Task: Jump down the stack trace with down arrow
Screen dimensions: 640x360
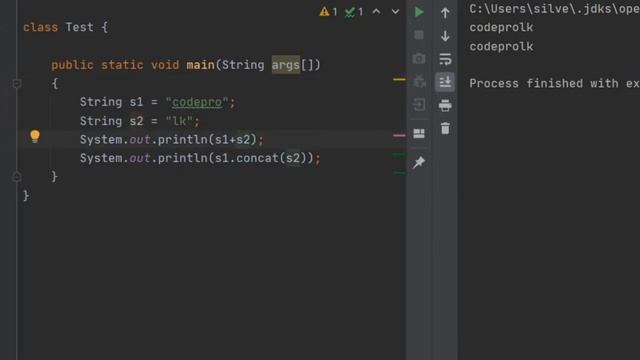Action: [x=445, y=36]
